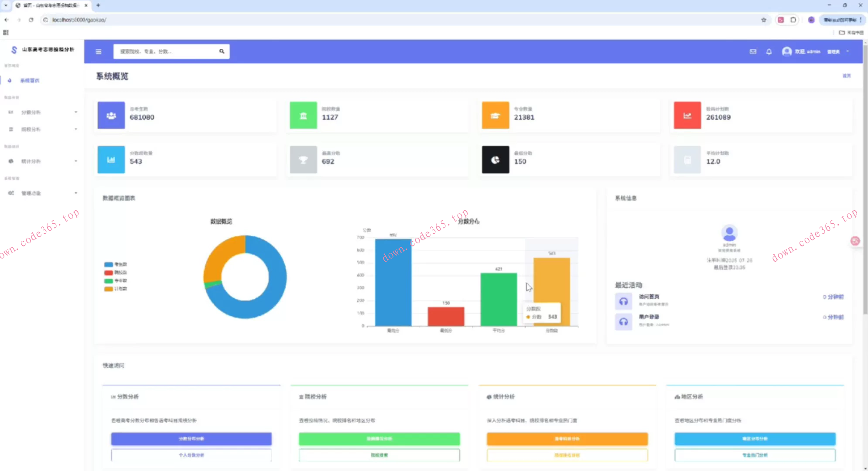This screenshot has height=471, width=868.
Task: Click the purple users stat card icon
Action: (111, 116)
